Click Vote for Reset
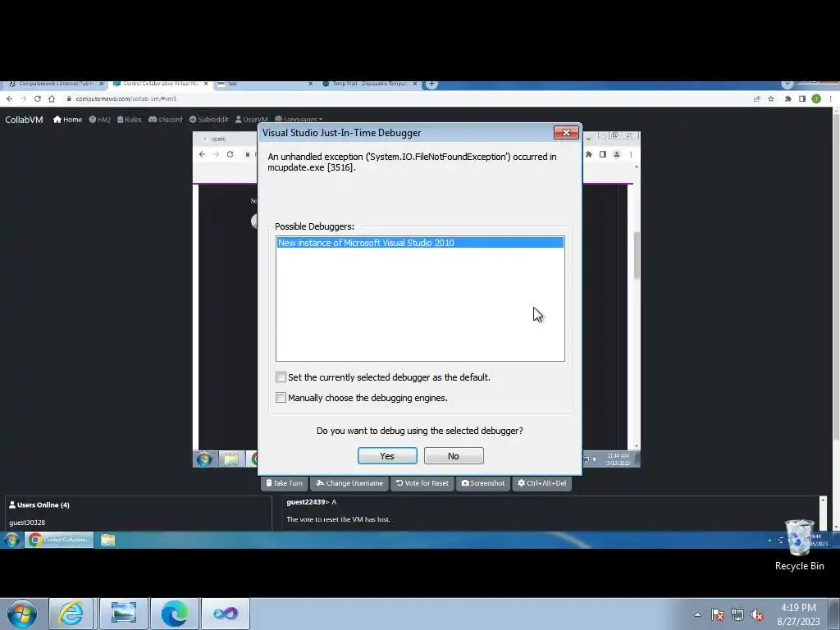The width and height of the screenshot is (840, 630). click(422, 483)
